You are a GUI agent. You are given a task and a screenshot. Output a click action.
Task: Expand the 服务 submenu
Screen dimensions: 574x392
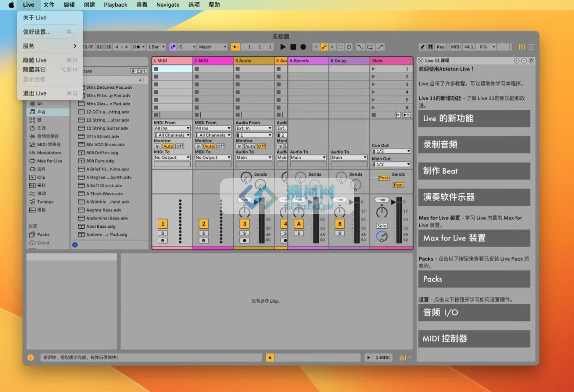tap(50, 46)
